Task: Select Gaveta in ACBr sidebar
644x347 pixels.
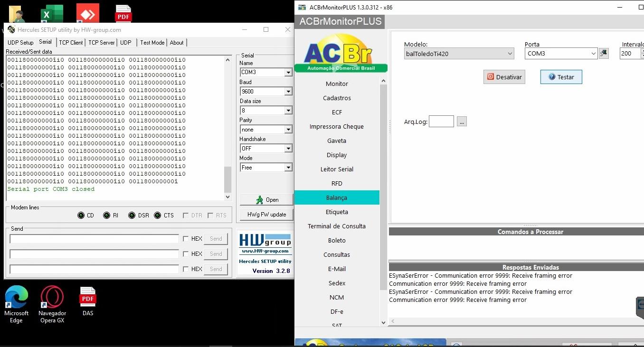Action: [x=337, y=141]
